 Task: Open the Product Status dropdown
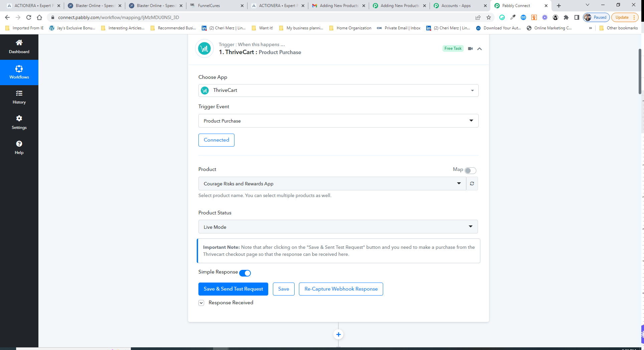(x=338, y=227)
